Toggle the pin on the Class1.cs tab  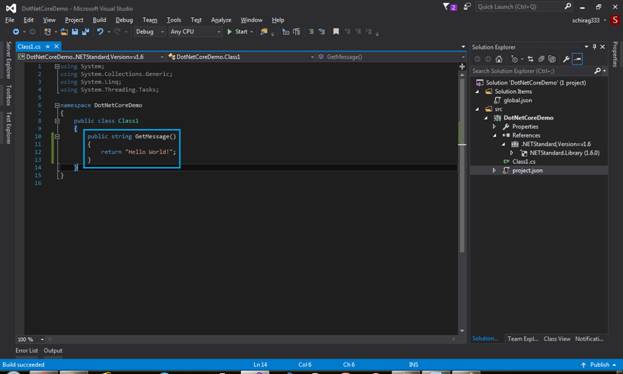tap(48, 47)
